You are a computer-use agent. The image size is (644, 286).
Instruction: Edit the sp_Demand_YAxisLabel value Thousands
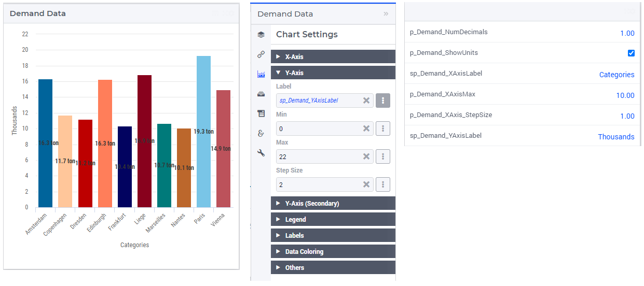[x=616, y=137]
